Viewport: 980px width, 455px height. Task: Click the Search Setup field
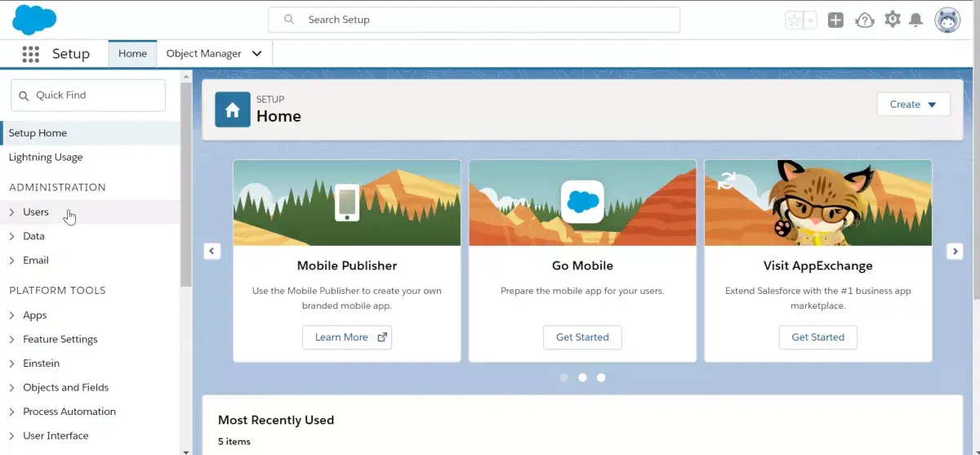click(x=474, y=20)
